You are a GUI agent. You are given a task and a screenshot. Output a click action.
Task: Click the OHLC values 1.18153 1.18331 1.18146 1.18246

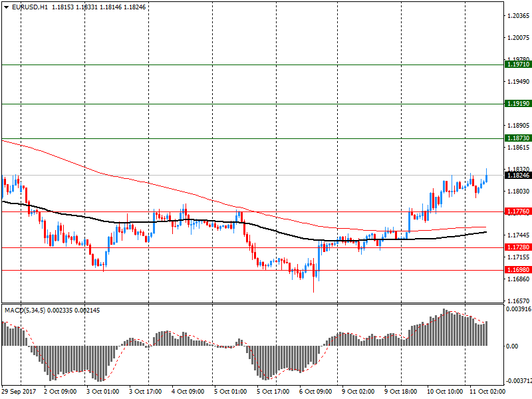click(x=98, y=7)
